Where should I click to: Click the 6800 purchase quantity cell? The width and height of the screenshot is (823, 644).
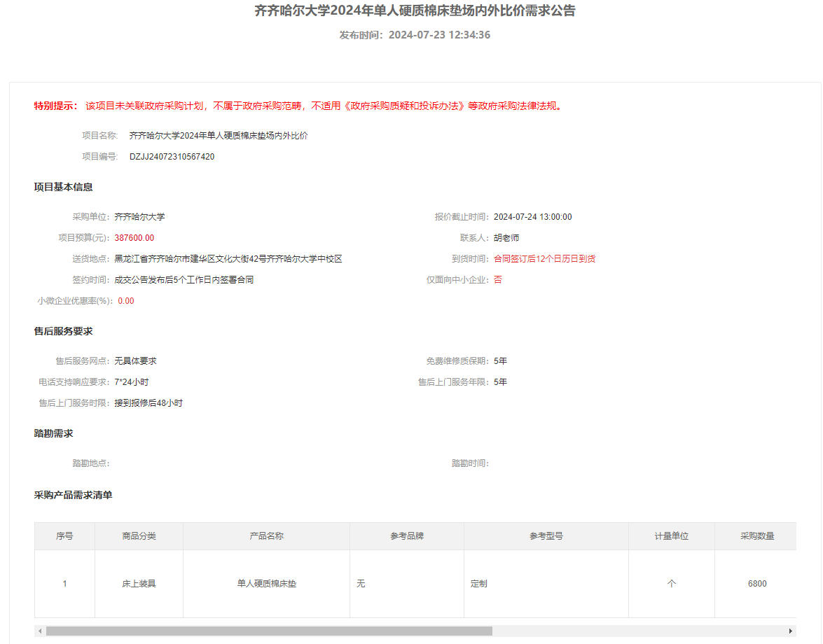[x=756, y=584]
